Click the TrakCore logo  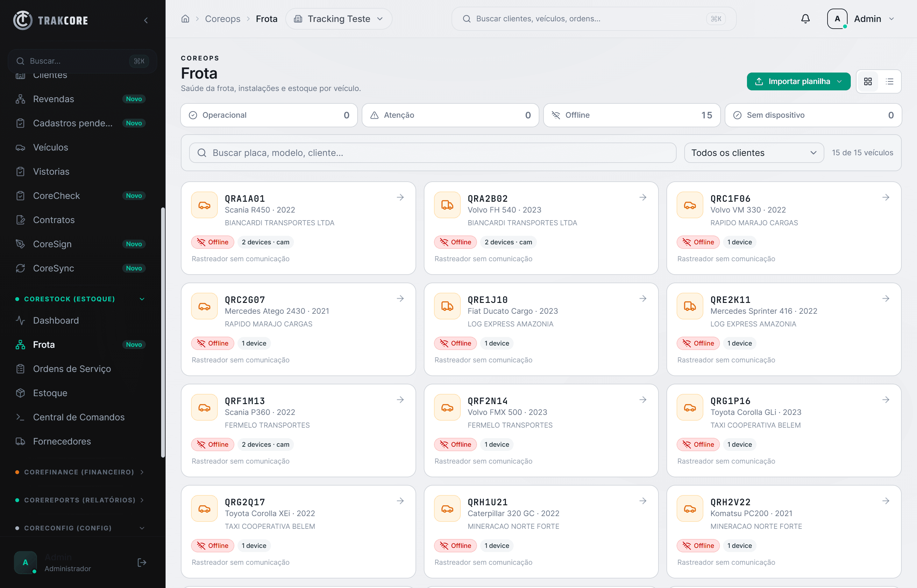coord(50,20)
